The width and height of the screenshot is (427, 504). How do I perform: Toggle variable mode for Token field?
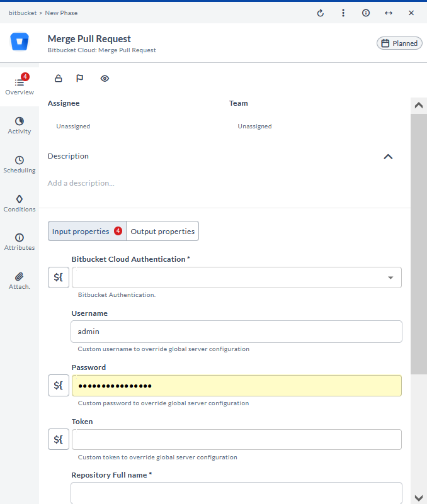tap(59, 440)
